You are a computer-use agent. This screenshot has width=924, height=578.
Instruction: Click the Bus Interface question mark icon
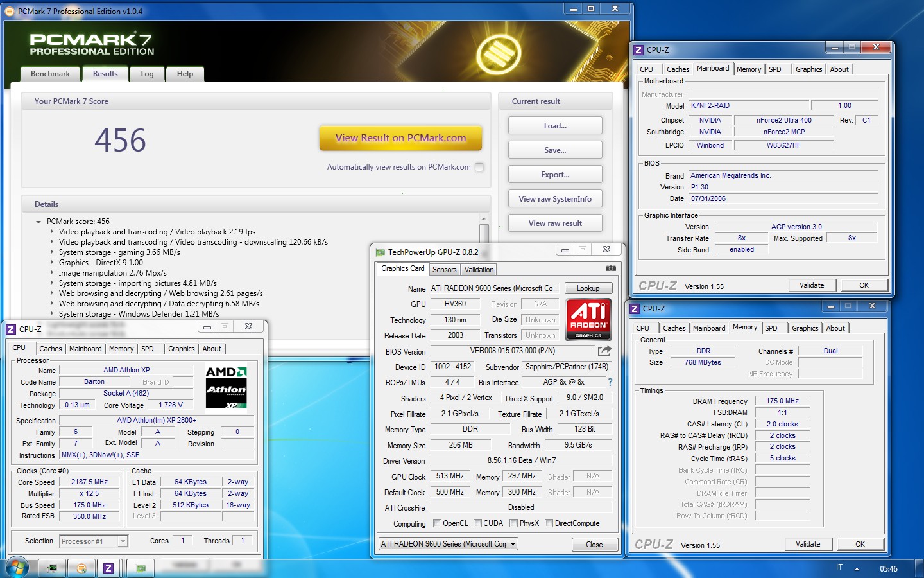[610, 382]
